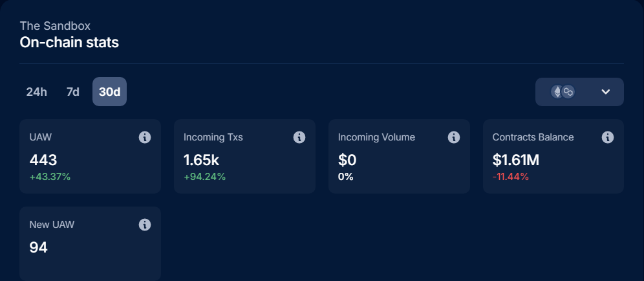Select the 30d time range tab
644x281 pixels.
tap(109, 92)
